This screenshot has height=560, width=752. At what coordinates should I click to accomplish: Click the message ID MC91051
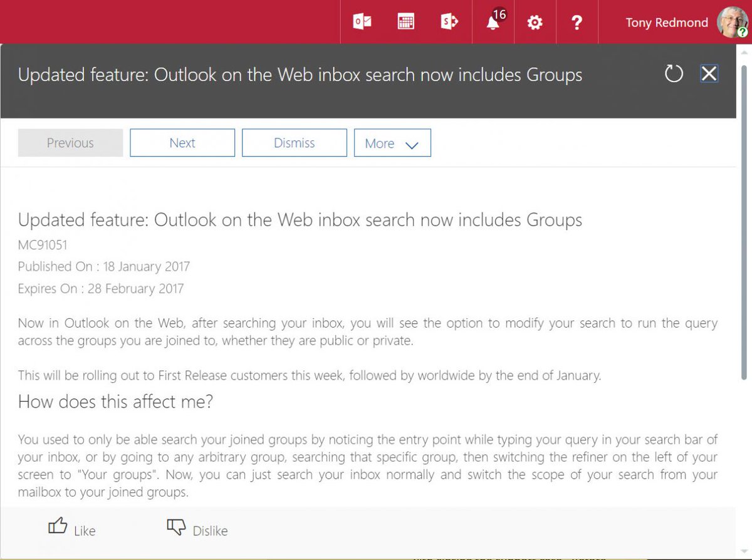(x=43, y=245)
